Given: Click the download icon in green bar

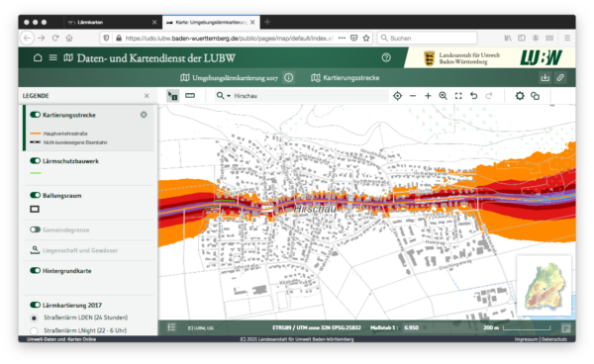Looking at the screenshot, I should coord(544,77).
